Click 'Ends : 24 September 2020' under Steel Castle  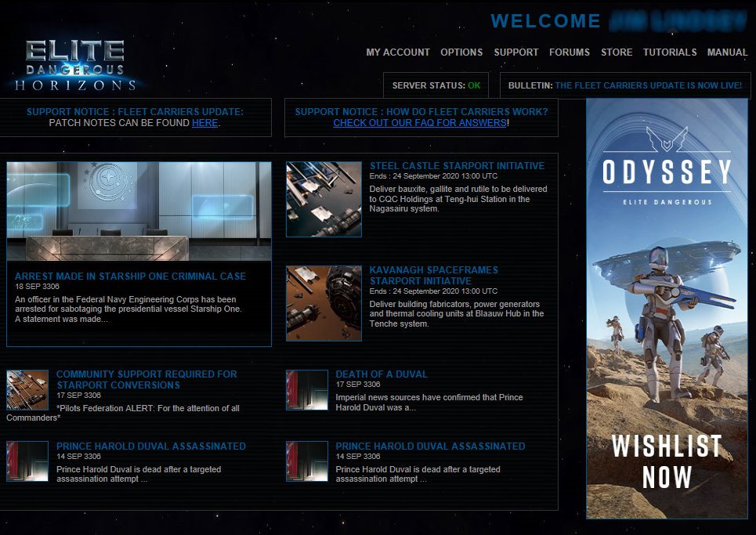point(433,176)
